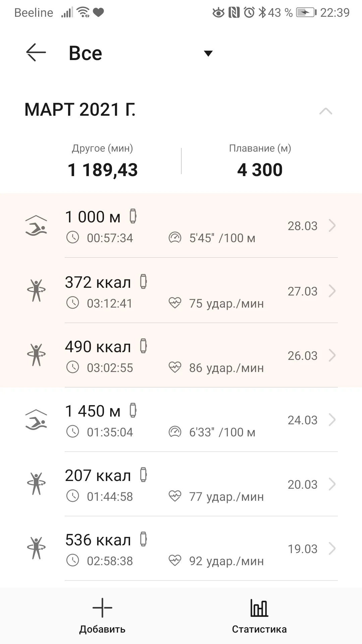
Task: Open the Статистика bar chart tab
Action: click(x=259, y=608)
